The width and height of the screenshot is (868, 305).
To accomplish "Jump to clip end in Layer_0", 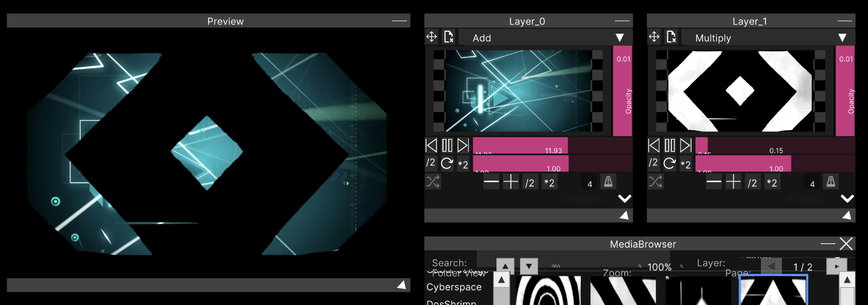I will coord(463,145).
